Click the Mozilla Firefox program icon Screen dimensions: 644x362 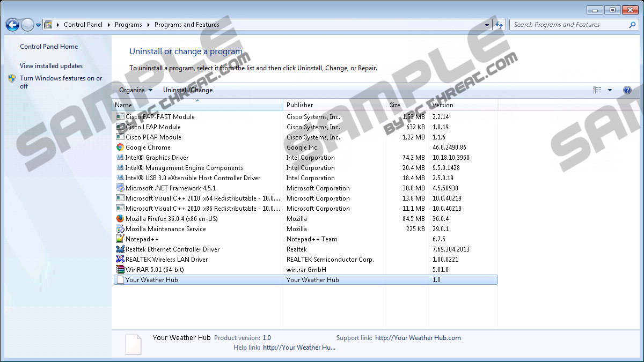[120, 219]
